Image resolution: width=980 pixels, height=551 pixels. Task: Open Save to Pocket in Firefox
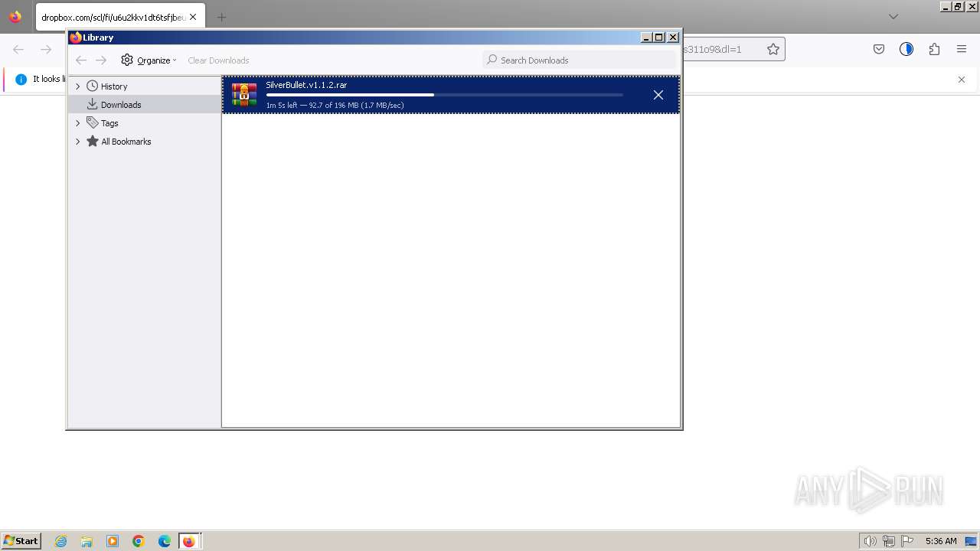coord(879,49)
